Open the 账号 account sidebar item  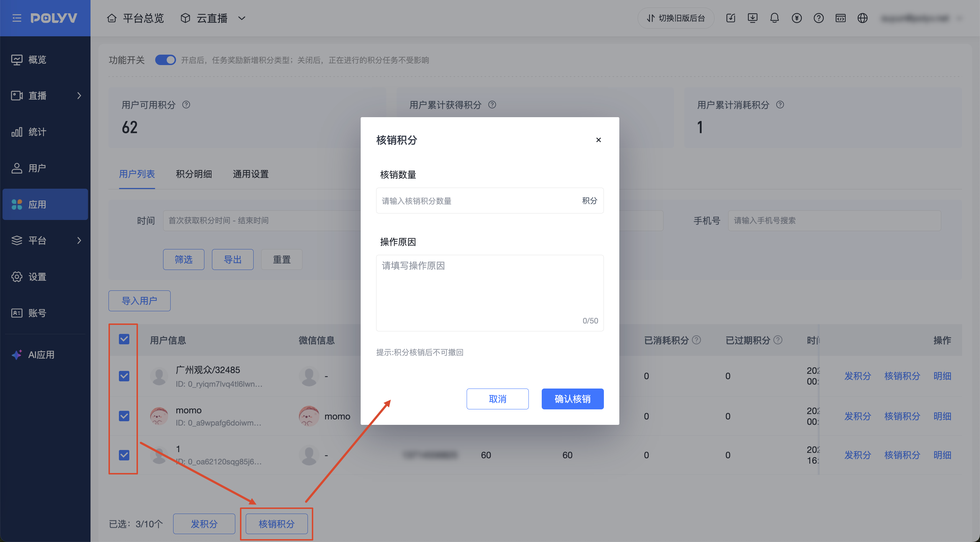click(x=45, y=313)
